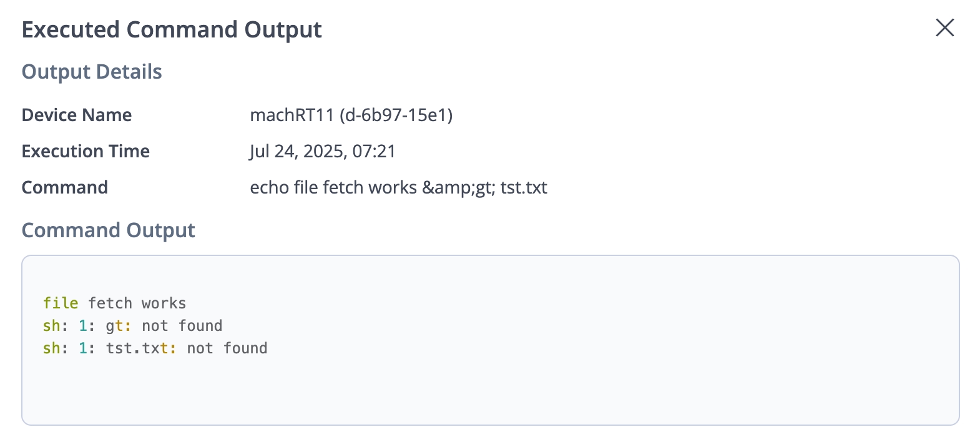
Task: Select the machRT11 device name value
Action: tap(292, 115)
